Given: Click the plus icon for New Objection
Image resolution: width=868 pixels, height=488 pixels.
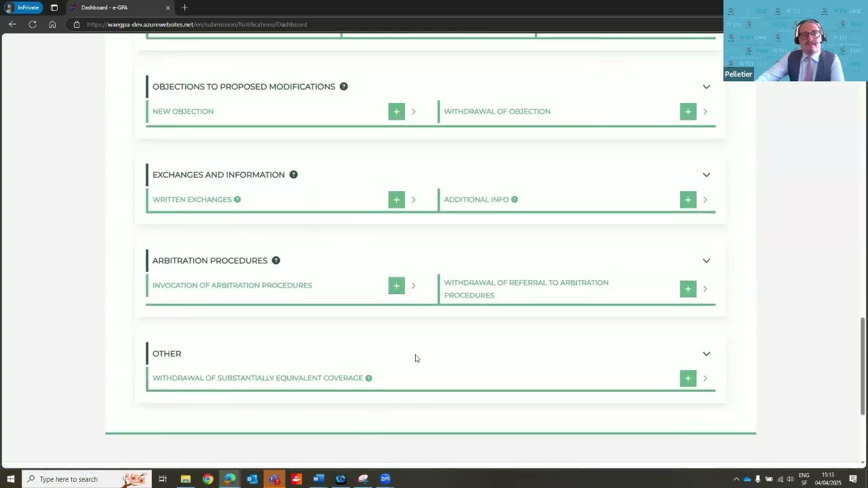Looking at the screenshot, I should pyautogui.click(x=397, y=111).
